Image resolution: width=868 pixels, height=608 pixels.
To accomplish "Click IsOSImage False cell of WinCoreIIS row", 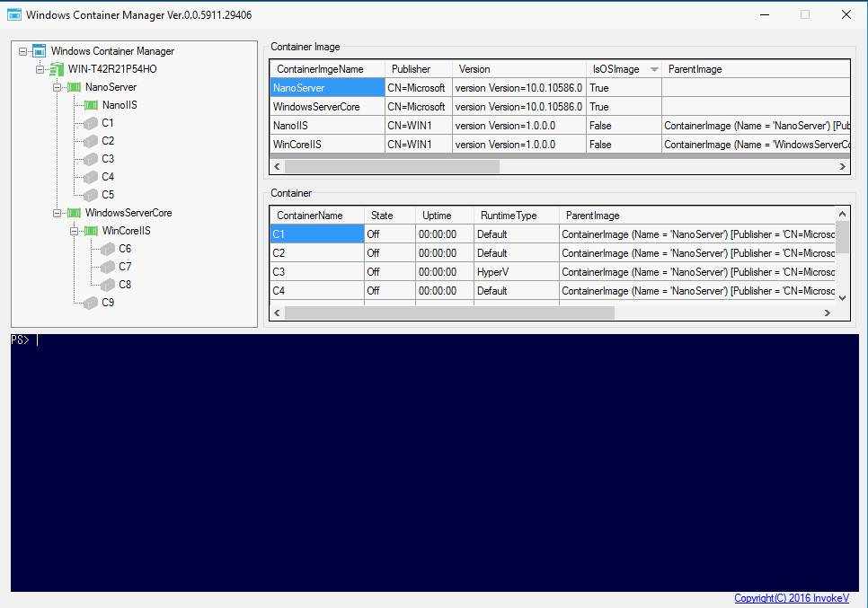I will coord(624,145).
